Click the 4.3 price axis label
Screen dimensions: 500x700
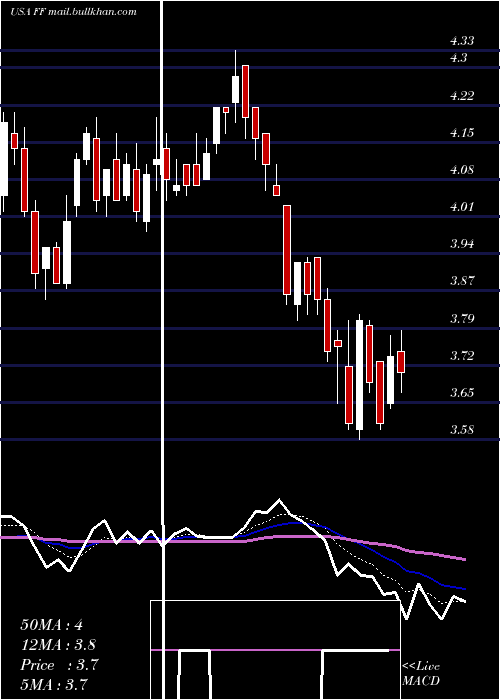(x=458, y=58)
